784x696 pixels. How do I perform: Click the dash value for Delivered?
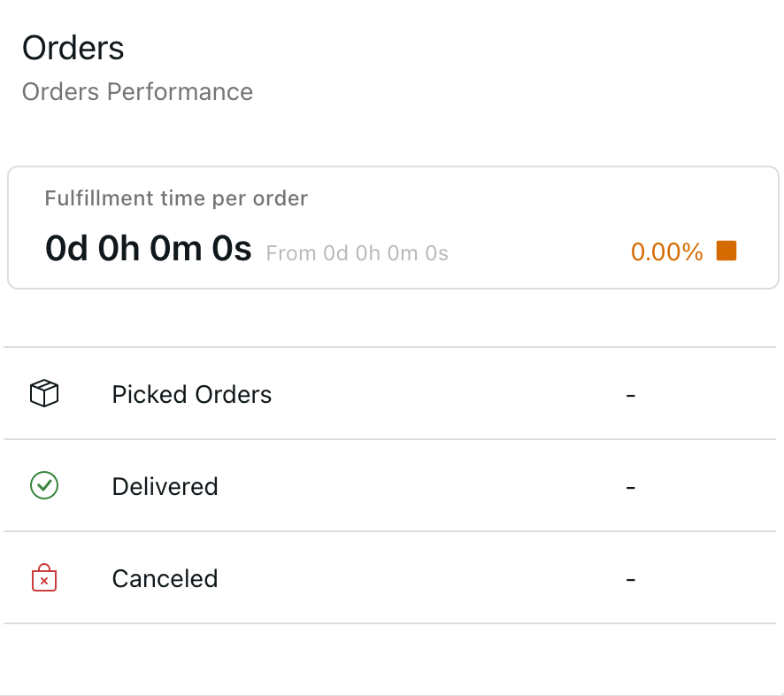(630, 486)
